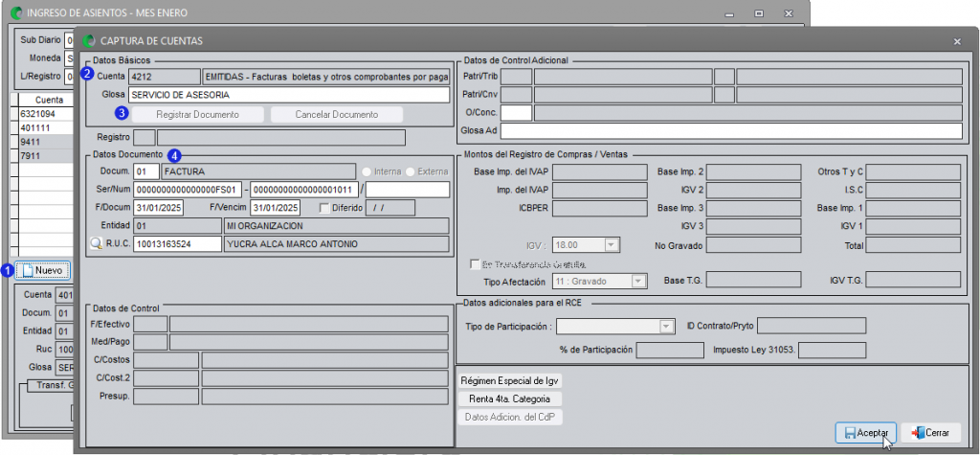Select row 9411 in the Cuenta table
980x455 pixels.
pos(47,142)
